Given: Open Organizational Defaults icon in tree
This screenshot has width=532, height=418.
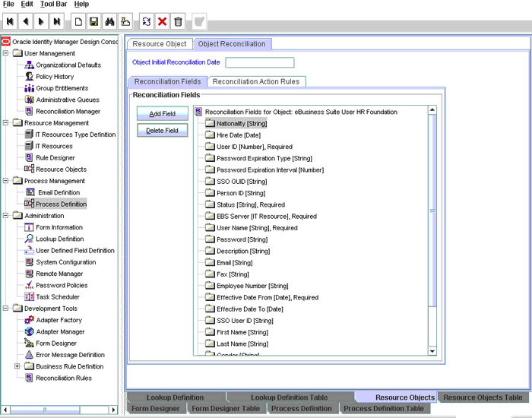Looking at the screenshot, I should pyautogui.click(x=29, y=65).
